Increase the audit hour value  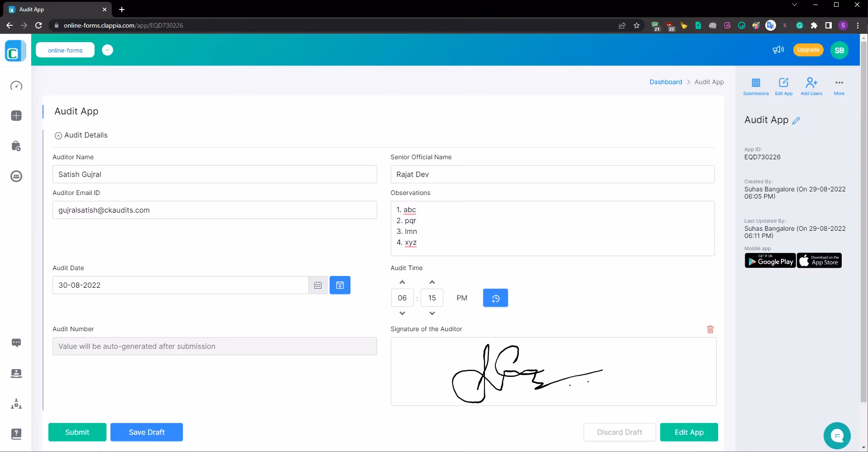pos(402,282)
